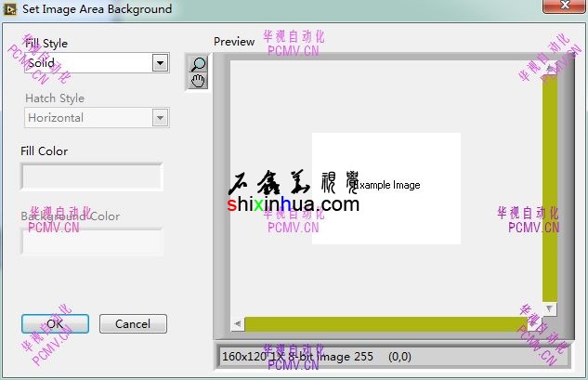
Task: Click the LabVIEW icon in title bar
Action: tap(10, 9)
